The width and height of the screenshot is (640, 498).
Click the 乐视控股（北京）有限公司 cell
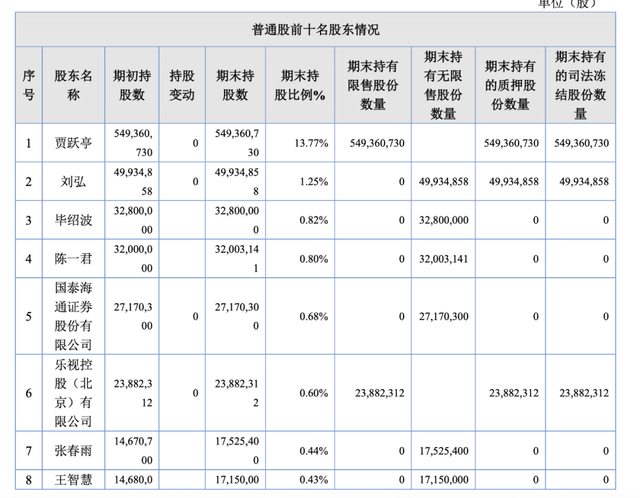73,393
